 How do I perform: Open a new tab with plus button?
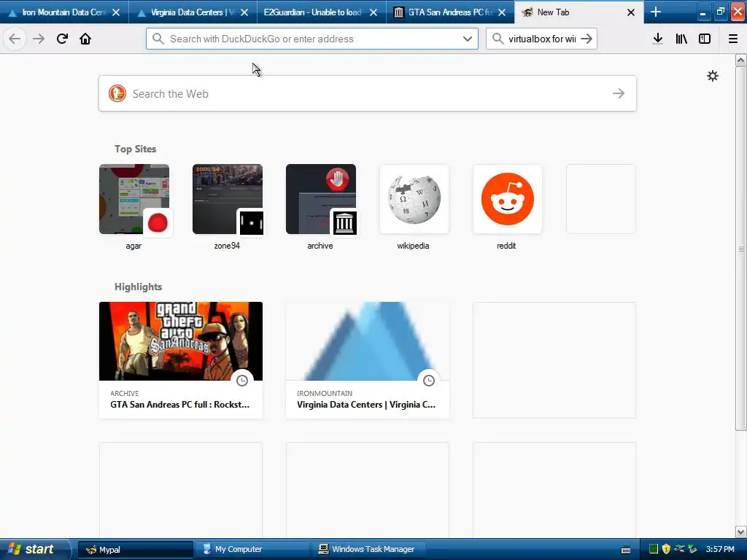tap(656, 12)
